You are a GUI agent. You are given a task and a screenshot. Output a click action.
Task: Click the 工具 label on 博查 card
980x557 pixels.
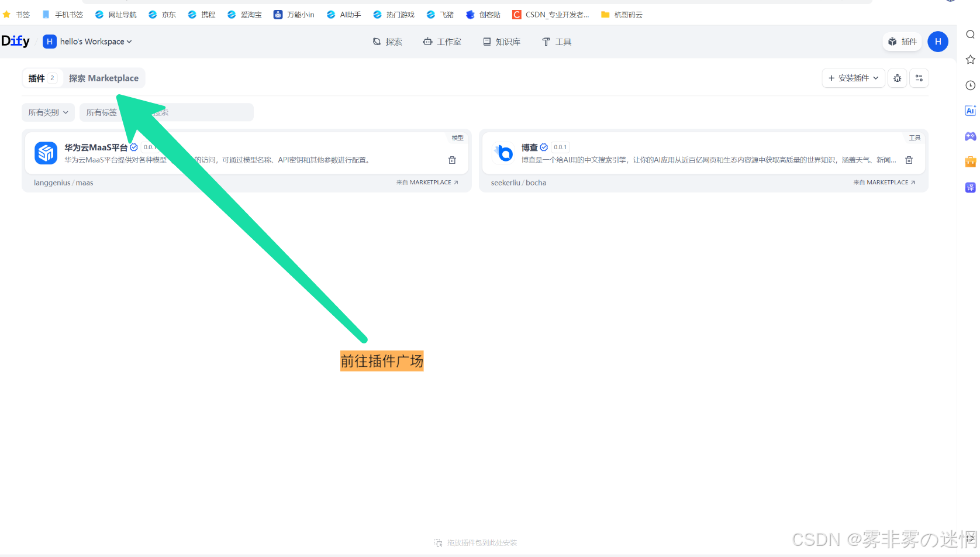pos(915,138)
